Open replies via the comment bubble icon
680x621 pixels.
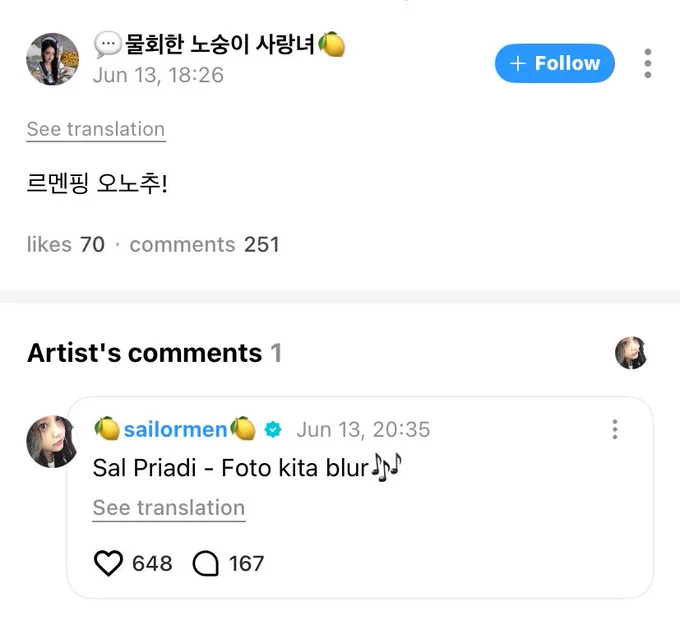click(x=206, y=563)
